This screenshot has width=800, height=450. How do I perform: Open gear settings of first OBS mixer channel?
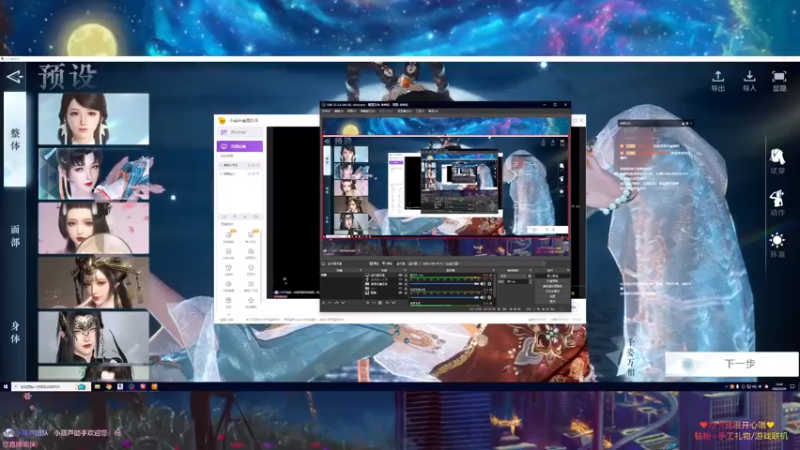[x=489, y=284]
